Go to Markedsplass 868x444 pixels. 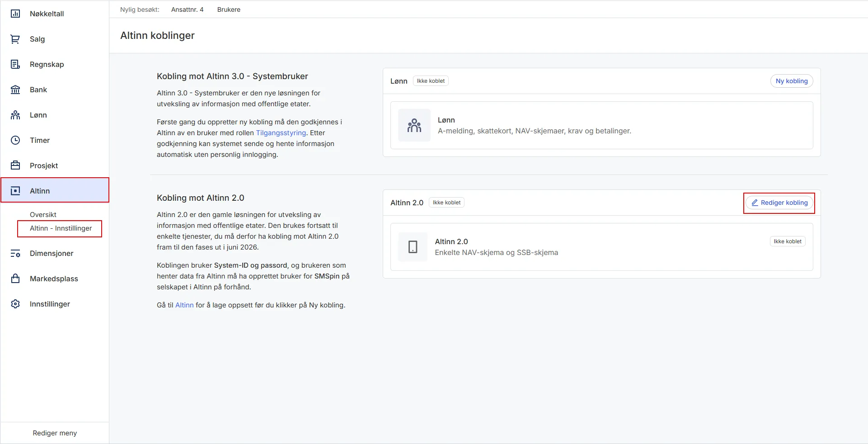55,279
